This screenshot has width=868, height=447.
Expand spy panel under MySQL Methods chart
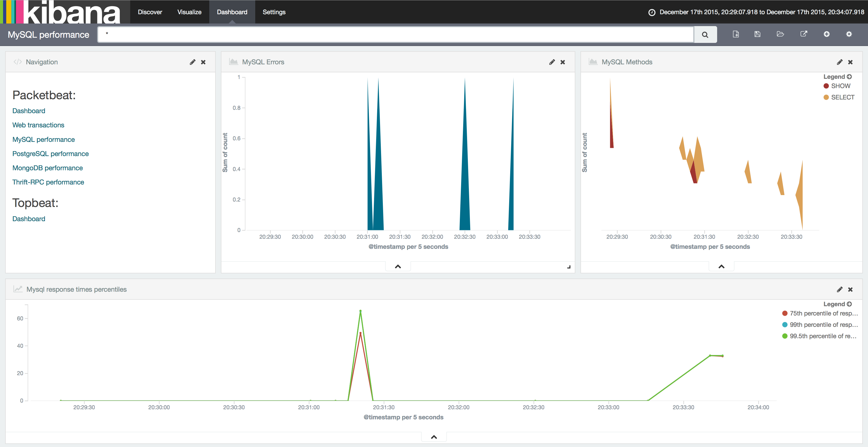point(722,267)
